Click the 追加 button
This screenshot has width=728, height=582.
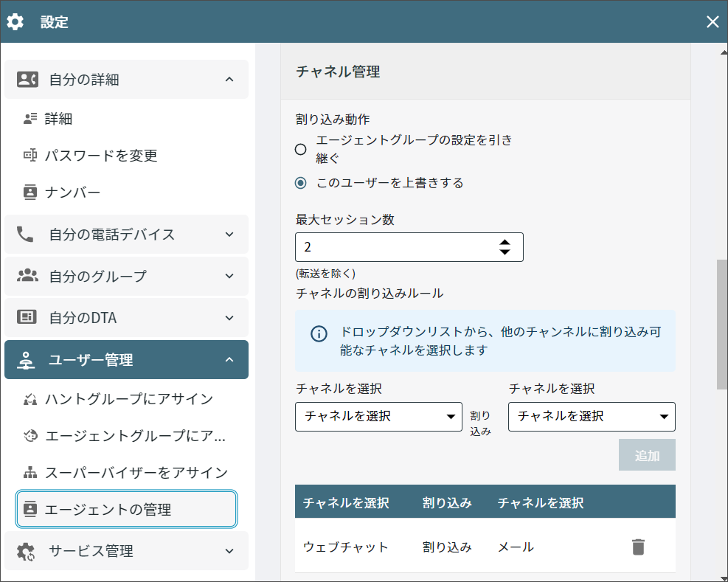647,455
